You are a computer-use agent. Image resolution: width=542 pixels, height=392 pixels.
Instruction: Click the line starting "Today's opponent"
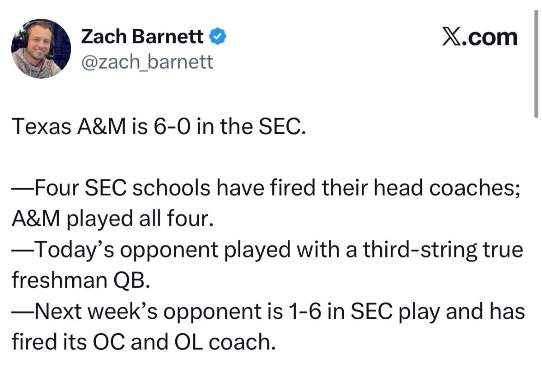click(266, 250)
